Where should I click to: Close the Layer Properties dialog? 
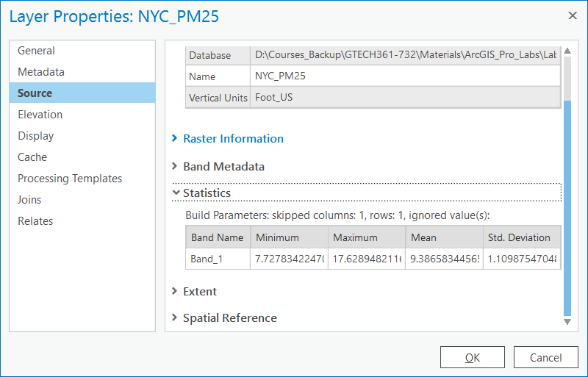[x=573, y=15]
